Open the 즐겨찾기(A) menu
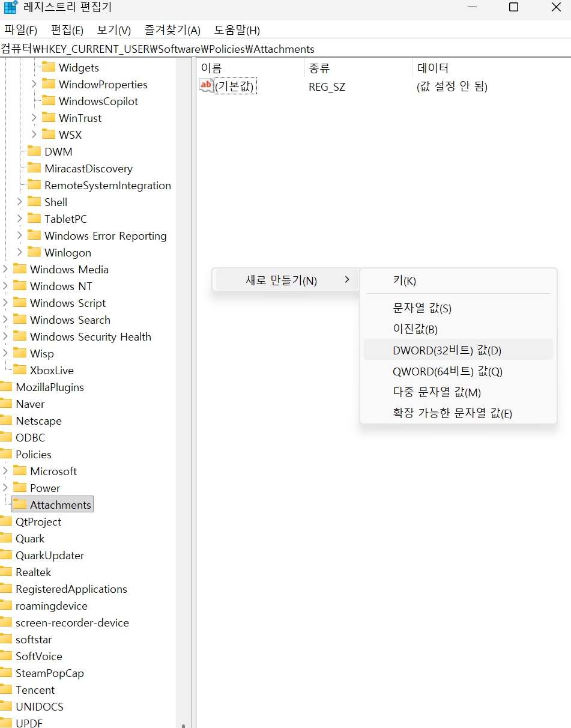Screen dimensions: 571x728 (x=172, y=30)
